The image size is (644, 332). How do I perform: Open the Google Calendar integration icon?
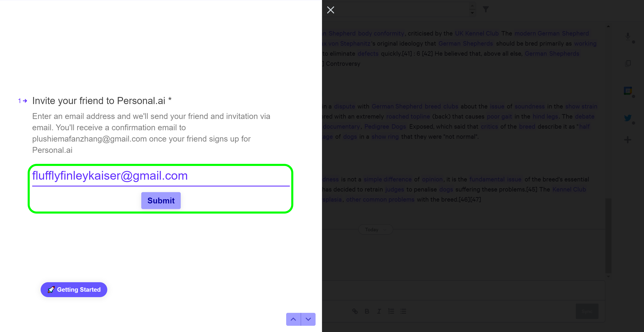pos(628,91)
